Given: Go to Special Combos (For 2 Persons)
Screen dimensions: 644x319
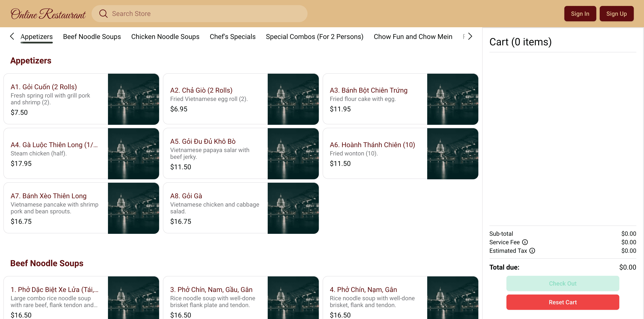Looking at the screenshot, I should (315, 36).
